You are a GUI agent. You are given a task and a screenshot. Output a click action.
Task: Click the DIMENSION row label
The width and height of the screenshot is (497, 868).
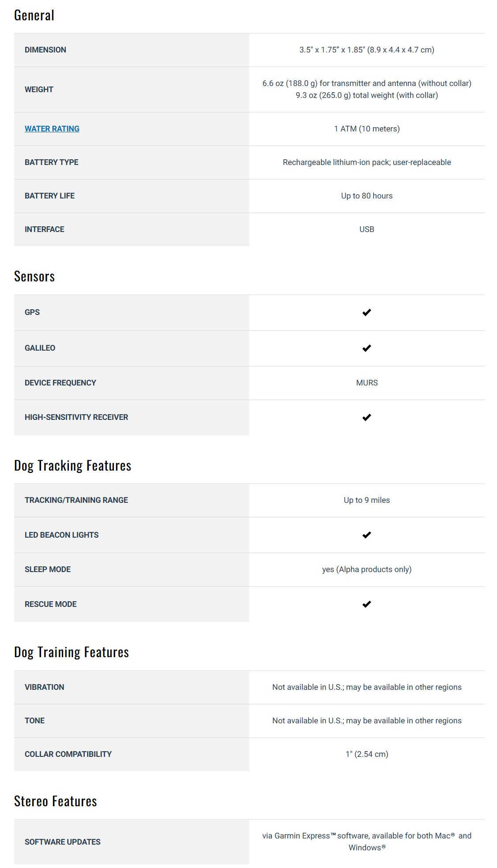(45, 50)
